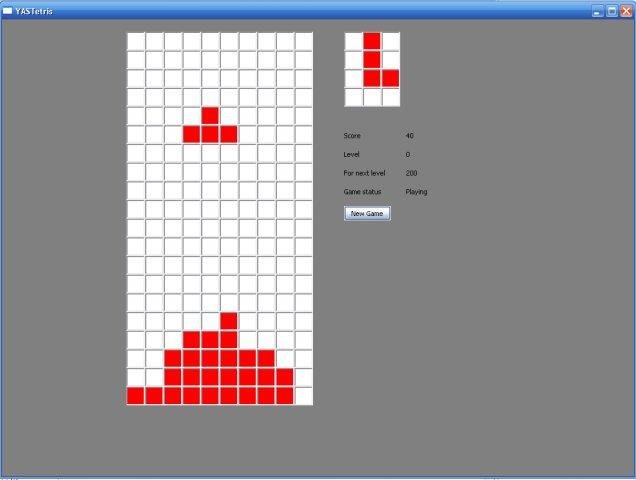Minimize the YASTetris window
The width and height of the screenshot is (636, 480).
point(597,11)
